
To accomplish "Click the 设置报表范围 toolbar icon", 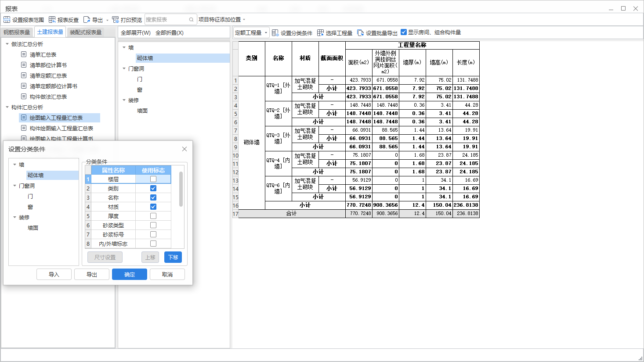I will [x=7, y=20].
